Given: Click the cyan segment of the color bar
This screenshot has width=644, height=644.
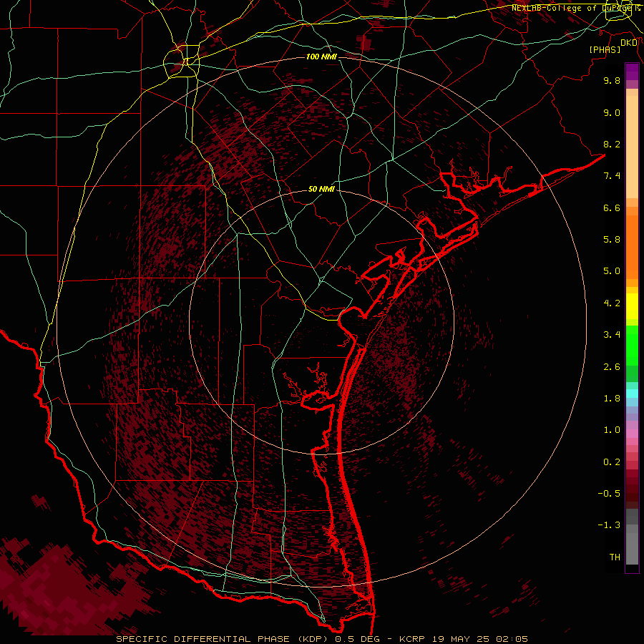Looking at the screenshot, I should coord(632,394).
